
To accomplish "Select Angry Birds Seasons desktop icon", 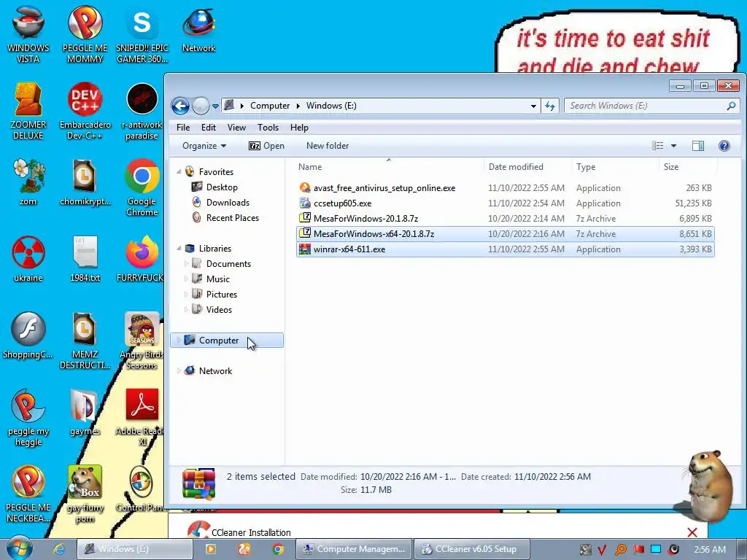I will click(142, 341).
